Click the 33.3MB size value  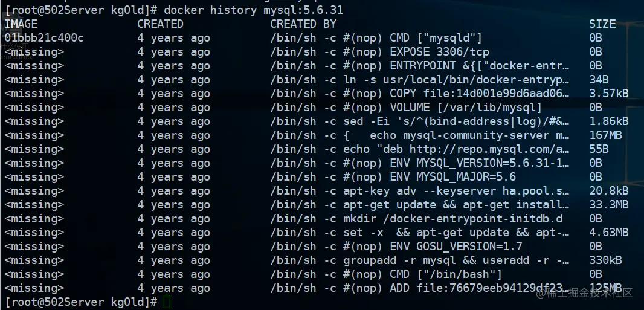pos(609,205)
